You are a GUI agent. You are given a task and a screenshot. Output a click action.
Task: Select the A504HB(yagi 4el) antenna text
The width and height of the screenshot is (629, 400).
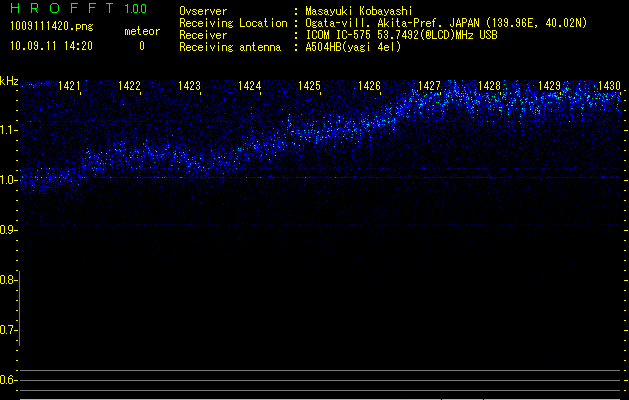click(x=353, y=46)
